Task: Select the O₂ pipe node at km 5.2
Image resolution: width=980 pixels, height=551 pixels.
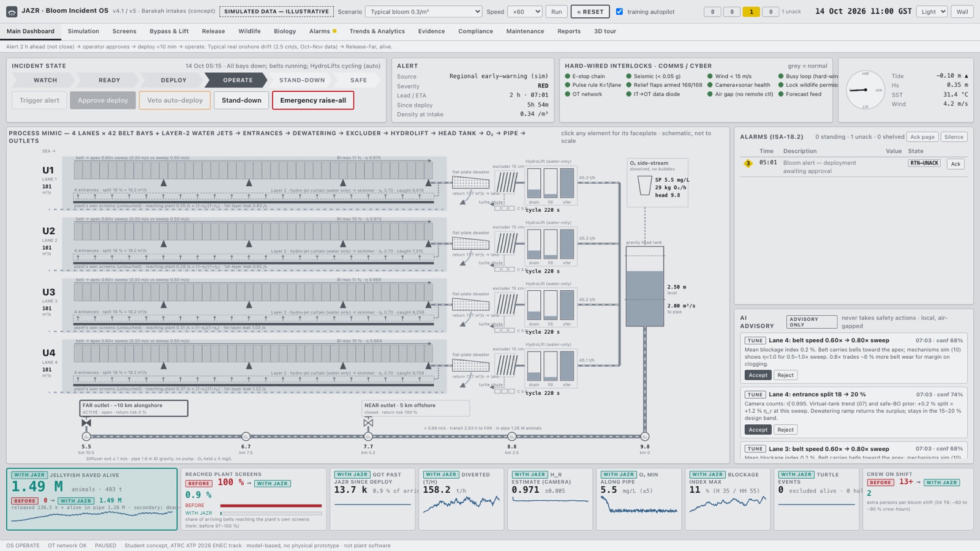Action: point(368,437)
